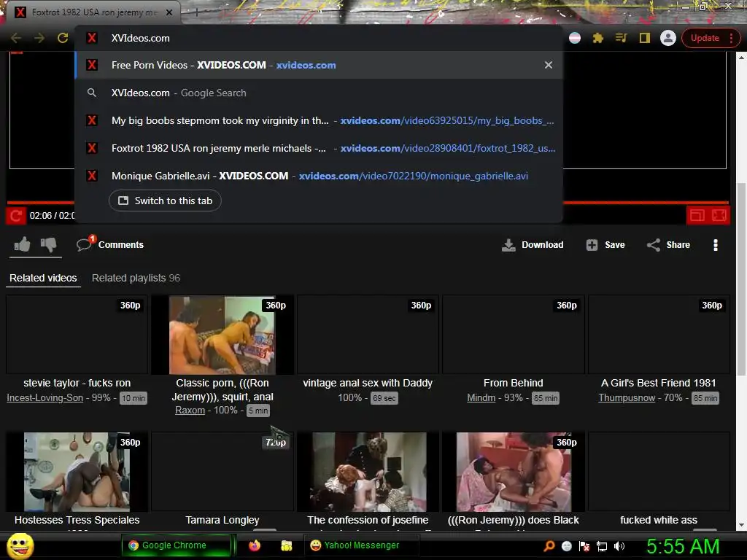Open the Foxtrot 1982 USA history suggestion
This screenshot has height=560, width=747.
click(319, 148)
